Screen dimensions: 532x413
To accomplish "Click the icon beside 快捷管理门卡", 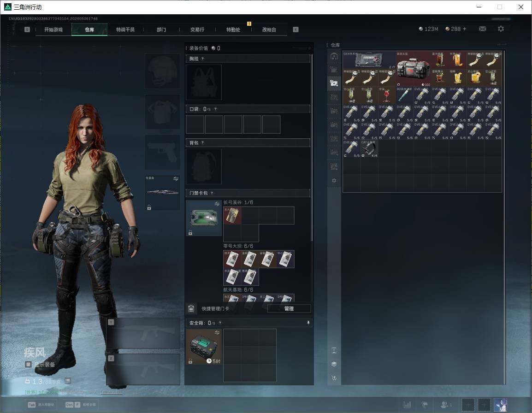I will (191, 308).
